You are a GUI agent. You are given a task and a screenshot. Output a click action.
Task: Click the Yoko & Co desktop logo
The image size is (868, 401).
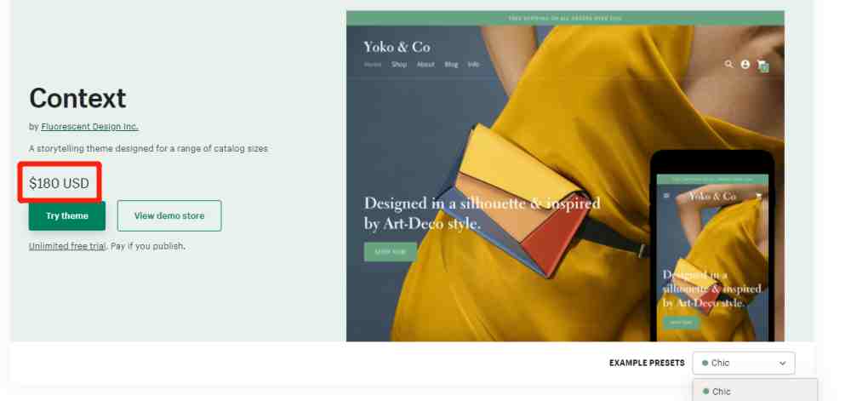pos(397,47)
